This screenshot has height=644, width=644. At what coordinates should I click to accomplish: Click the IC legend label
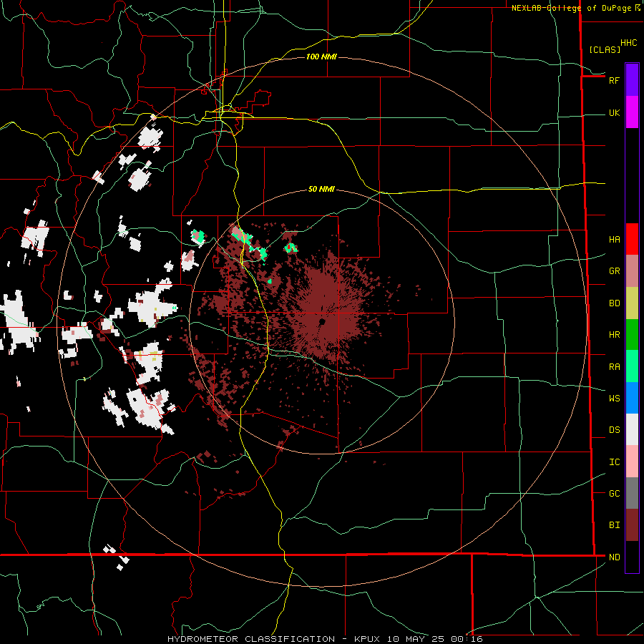click(x=614, y=462)
